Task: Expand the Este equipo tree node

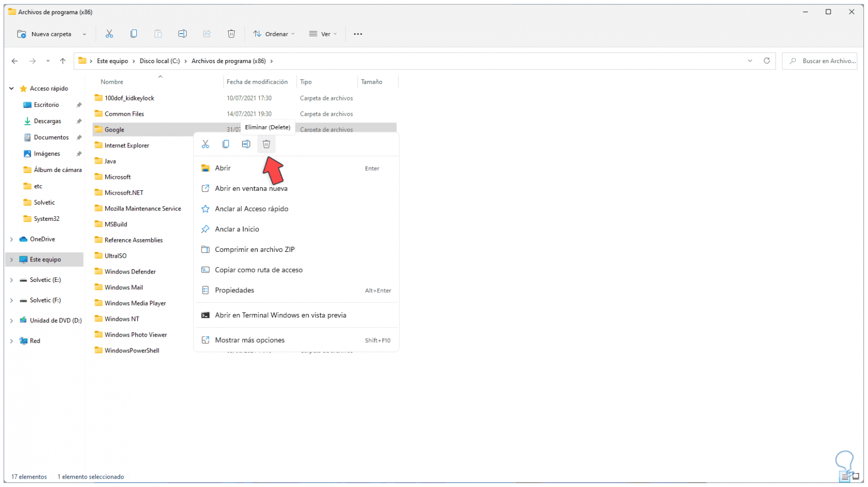Action: click(x=12, y=259)
